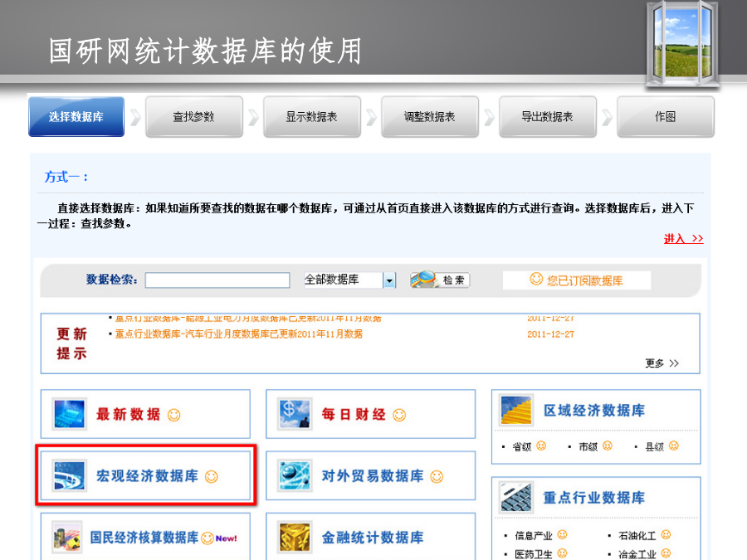Click the 国民经济核算数据库 thumbnail icon
The width and height of the screenshot is (747, 560).
pyautogui.click(x=66, y=537)
